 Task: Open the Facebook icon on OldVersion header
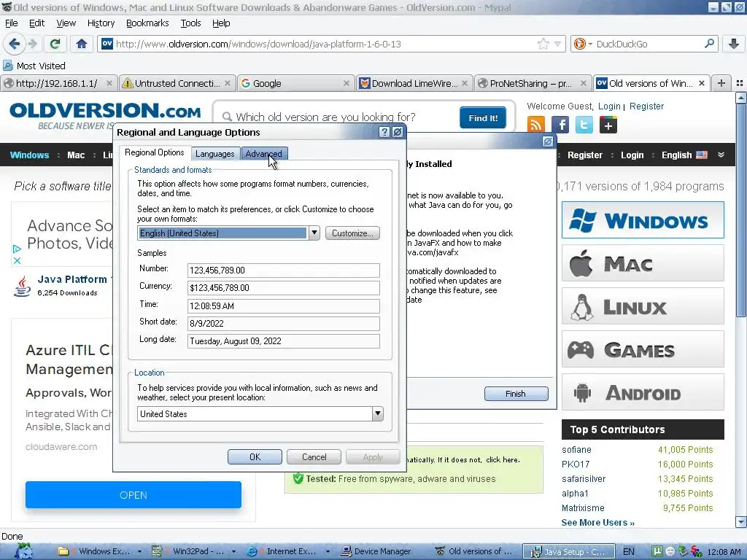point(560,125)
